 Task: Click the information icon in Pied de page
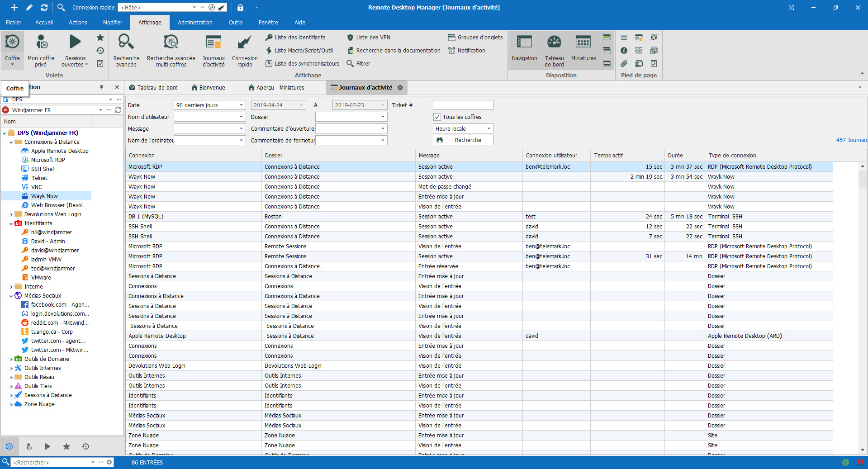(x=624, y=51)
